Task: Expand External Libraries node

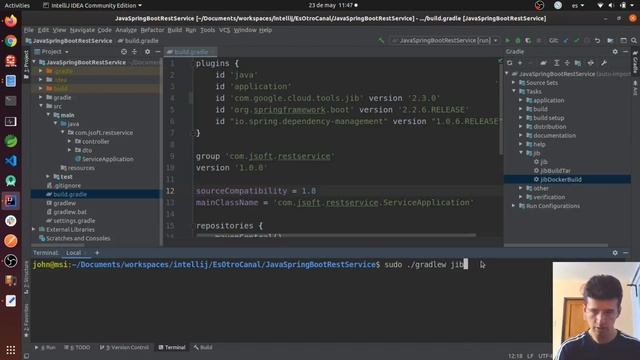Action: (34, 229)
